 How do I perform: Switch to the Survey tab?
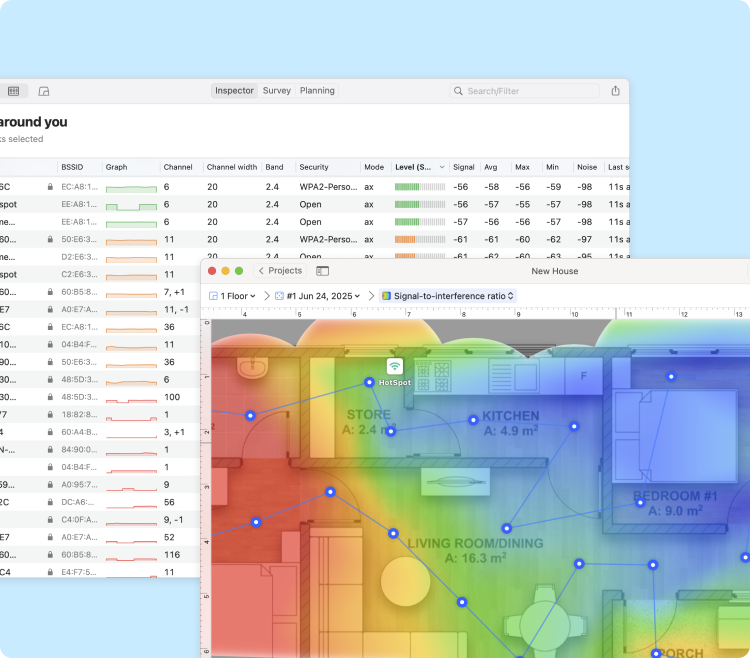pos(276,91)
